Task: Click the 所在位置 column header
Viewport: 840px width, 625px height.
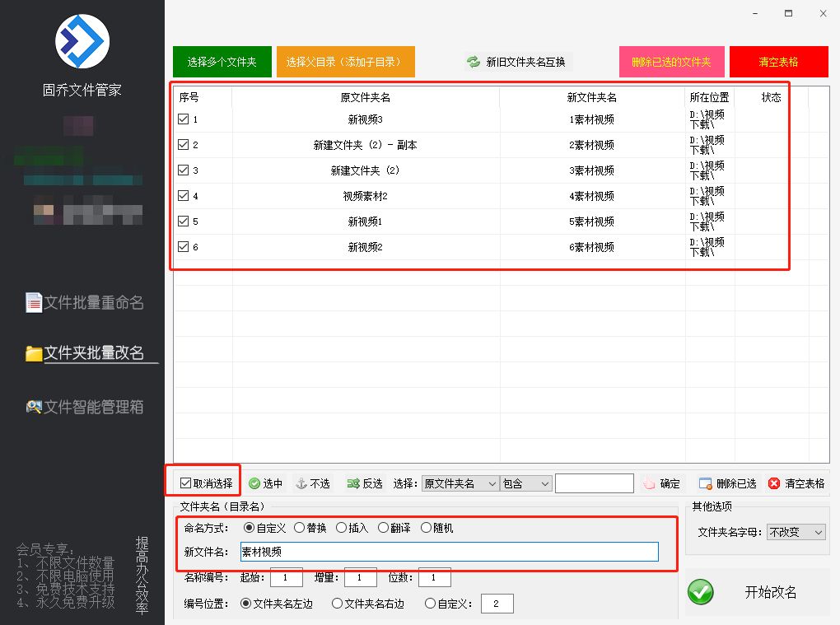Action: (709, 97)
